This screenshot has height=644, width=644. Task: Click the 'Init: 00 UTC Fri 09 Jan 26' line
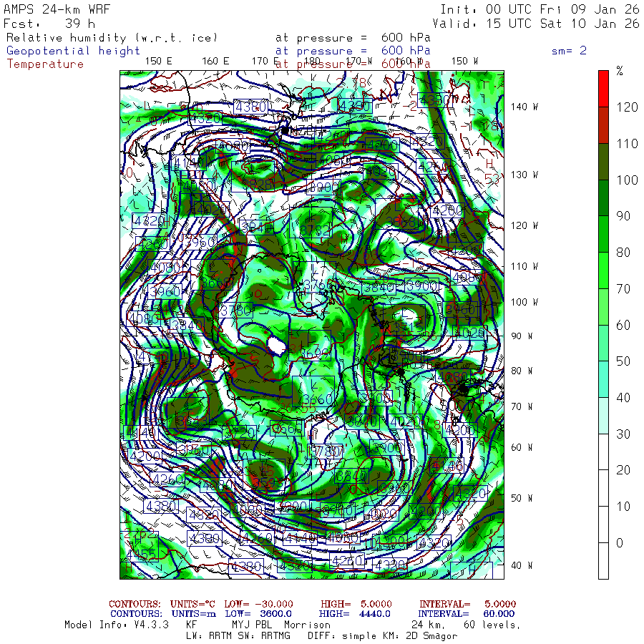[x=540, y=9]
